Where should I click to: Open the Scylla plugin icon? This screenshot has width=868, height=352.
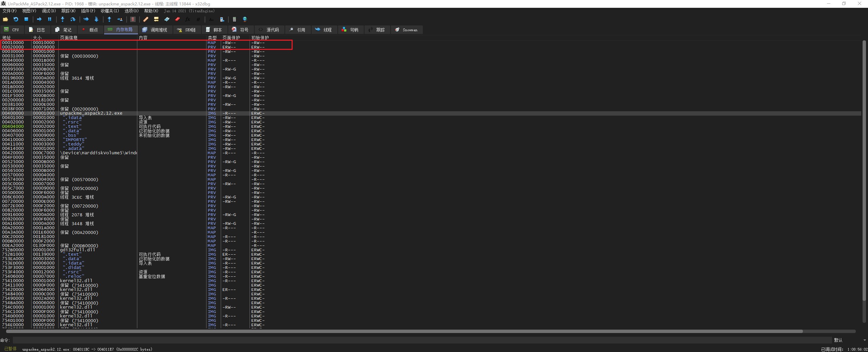(x=133, y=19)
